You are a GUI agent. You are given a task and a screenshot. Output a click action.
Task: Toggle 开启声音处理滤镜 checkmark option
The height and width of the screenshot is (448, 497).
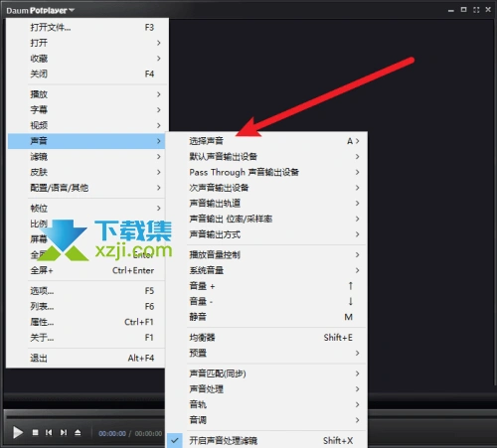266,440
